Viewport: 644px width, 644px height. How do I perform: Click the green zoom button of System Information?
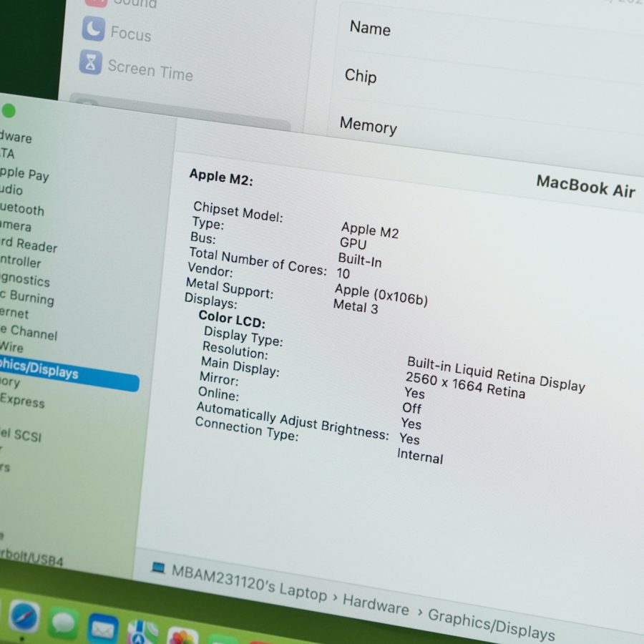pos(9,110)
